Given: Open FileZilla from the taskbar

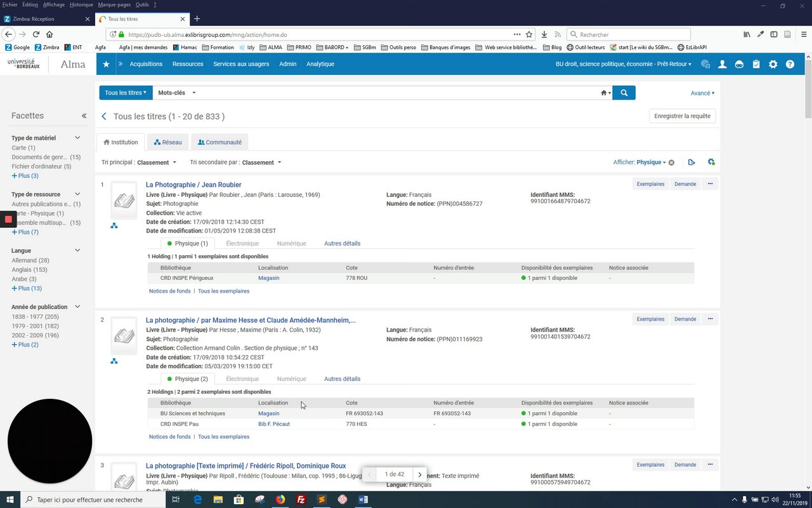Looking at the screenshot, I should (301, 500).
